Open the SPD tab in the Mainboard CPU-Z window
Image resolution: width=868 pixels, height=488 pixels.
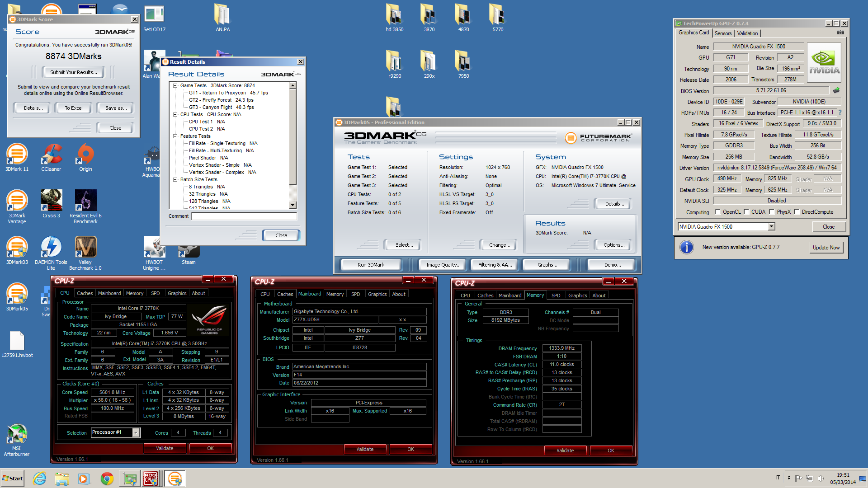[x=356, y=294]
